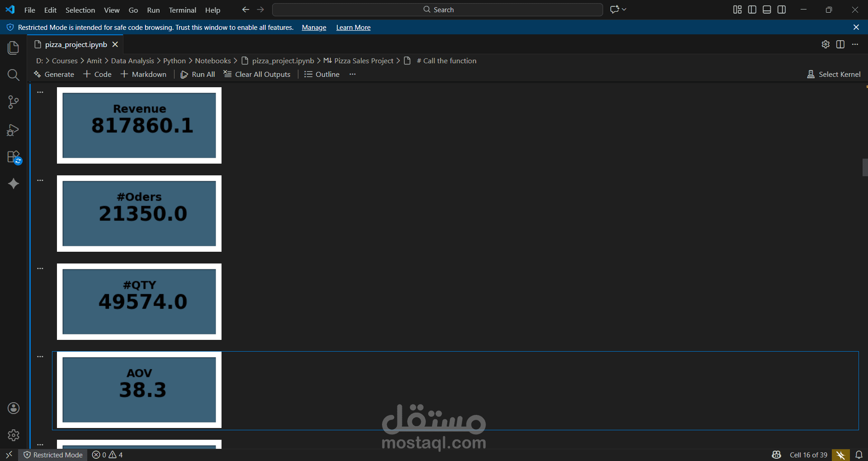Split the editor to the right

(x=840, y=44)
